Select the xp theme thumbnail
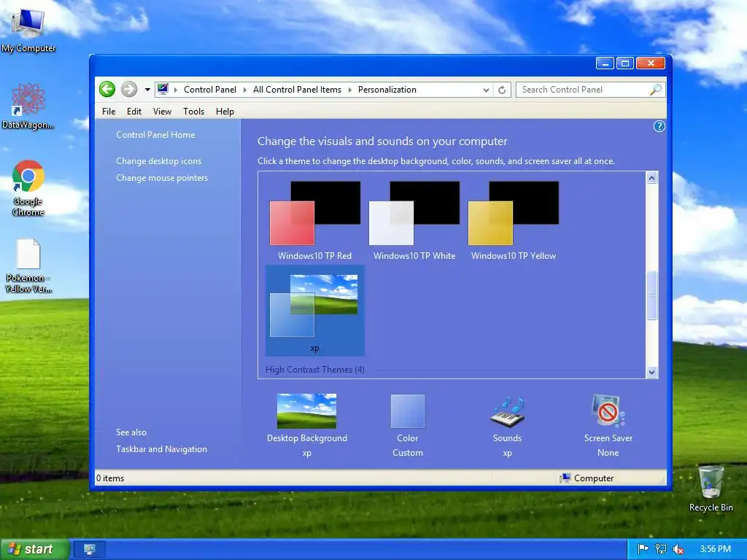 point(315,311)
